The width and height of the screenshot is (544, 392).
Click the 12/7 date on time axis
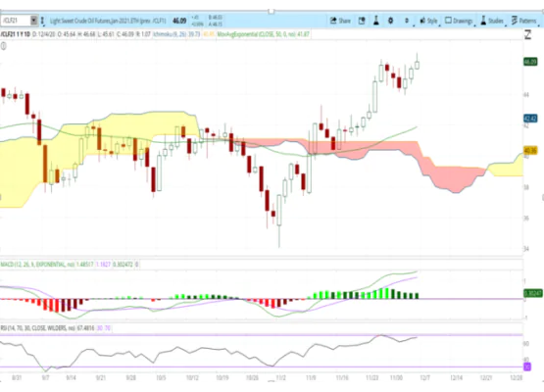[424, 377]
